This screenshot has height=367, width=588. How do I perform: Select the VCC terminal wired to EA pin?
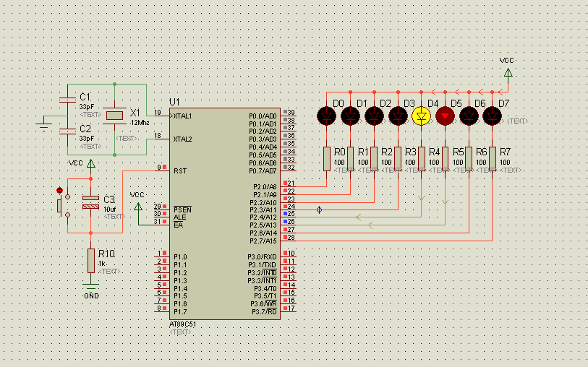[x=138, y=207]
